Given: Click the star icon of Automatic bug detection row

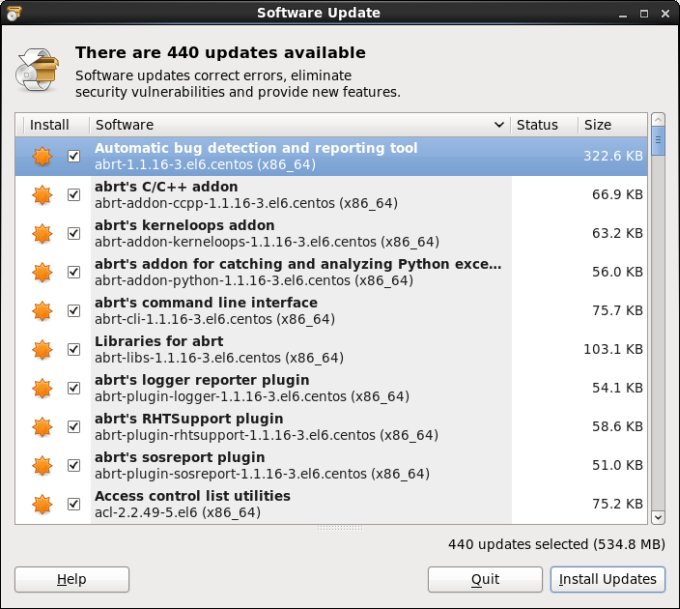Looking at the screenshot, I should click(42, 156).
